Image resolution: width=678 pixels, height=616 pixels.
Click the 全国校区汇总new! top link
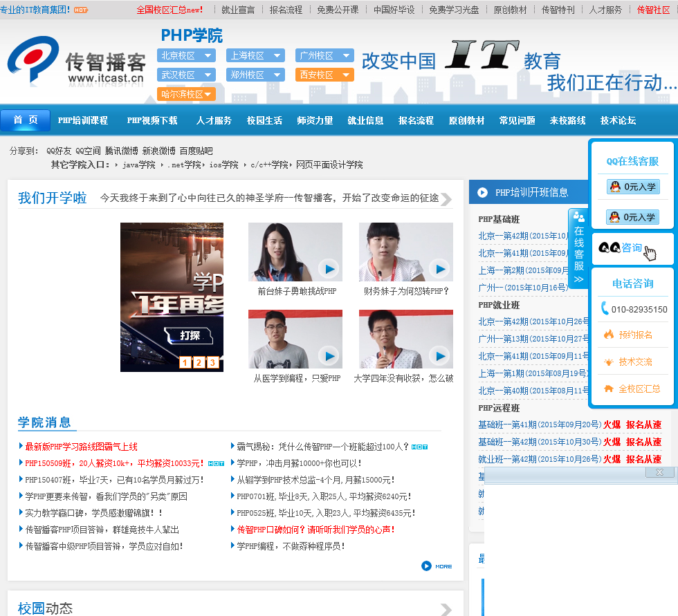click(169, 10)
